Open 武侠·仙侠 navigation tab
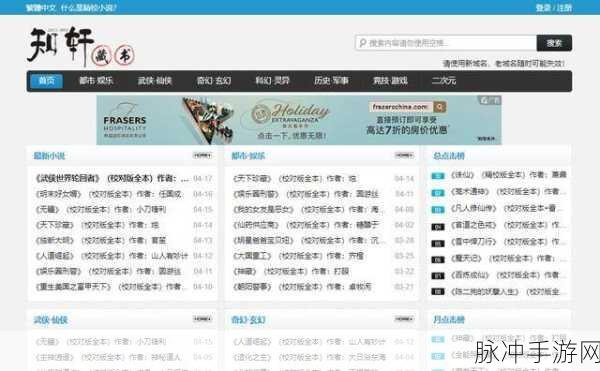 tap(155, 81)
